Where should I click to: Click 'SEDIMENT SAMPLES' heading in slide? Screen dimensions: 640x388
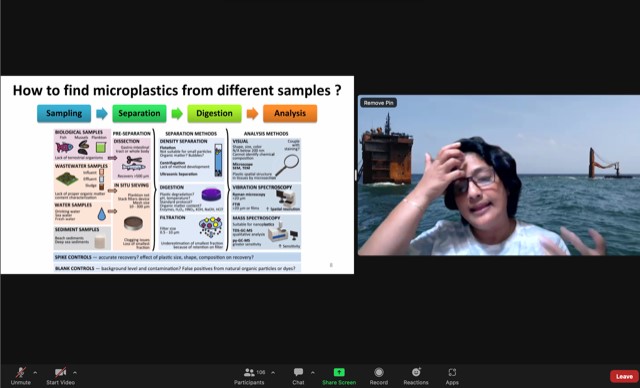pos(77,229)
